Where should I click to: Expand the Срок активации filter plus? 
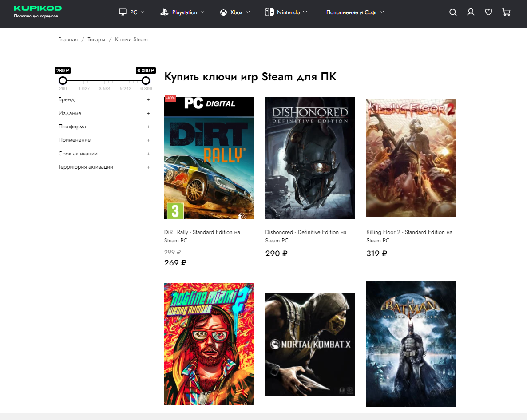coord(148,154)
